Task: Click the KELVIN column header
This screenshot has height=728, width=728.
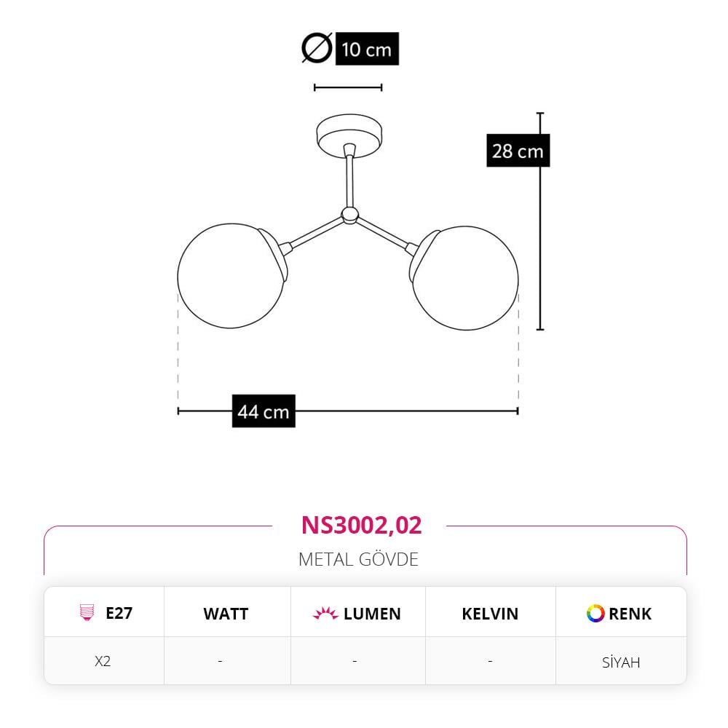Action: [x=490, y=614]
